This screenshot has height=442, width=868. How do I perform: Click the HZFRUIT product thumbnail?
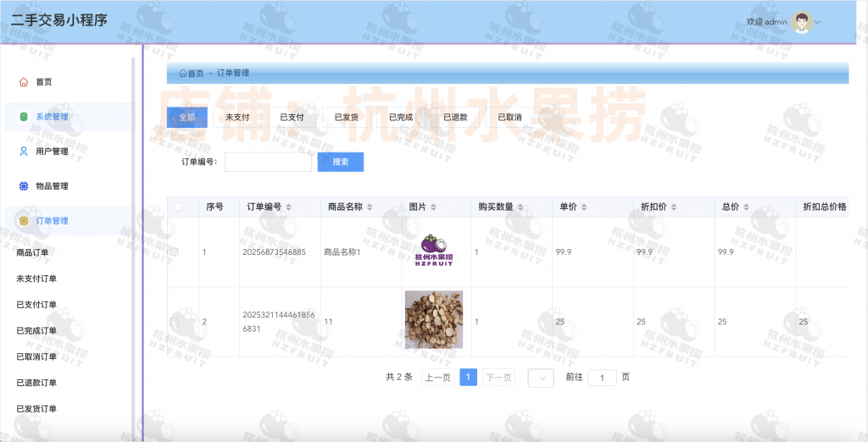pos(434,251)
